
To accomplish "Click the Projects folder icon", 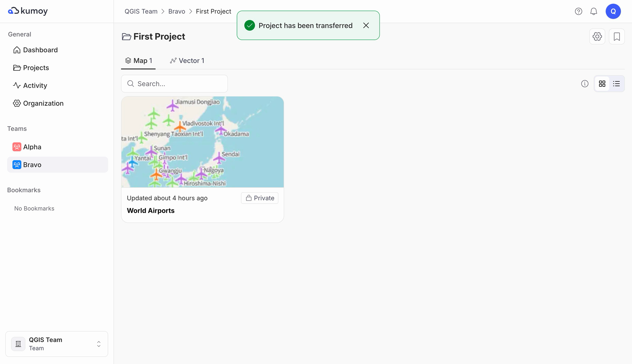I will [x=17, y=68].
